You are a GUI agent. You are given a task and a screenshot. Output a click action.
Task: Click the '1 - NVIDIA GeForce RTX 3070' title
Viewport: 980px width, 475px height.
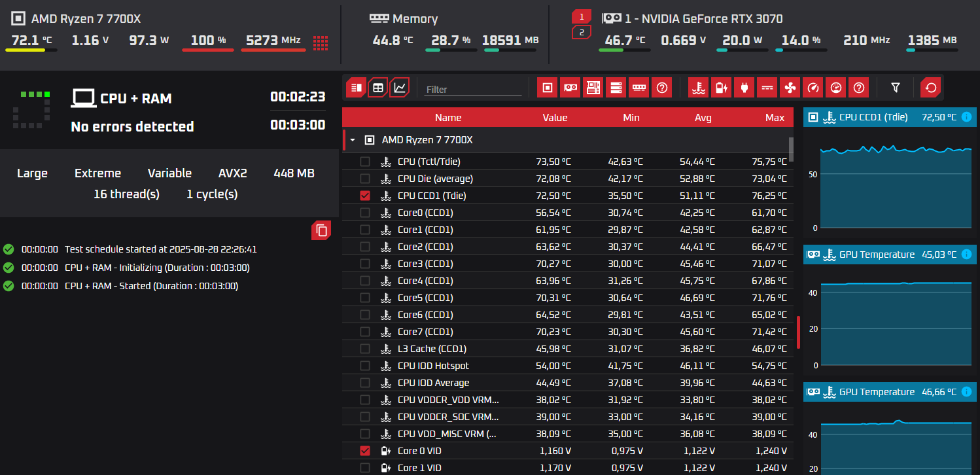click(704, 19)
